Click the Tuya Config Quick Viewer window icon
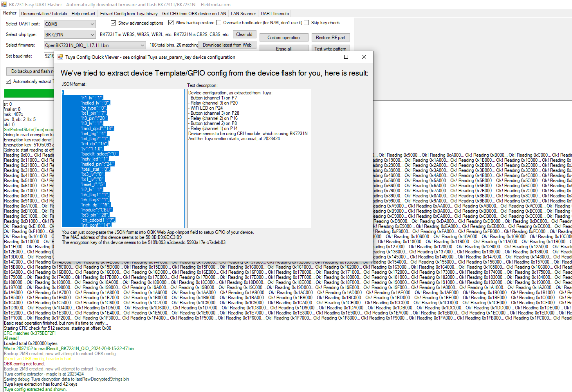The height and width of the screenshot is (392, 572). click(x=60, y=57)
